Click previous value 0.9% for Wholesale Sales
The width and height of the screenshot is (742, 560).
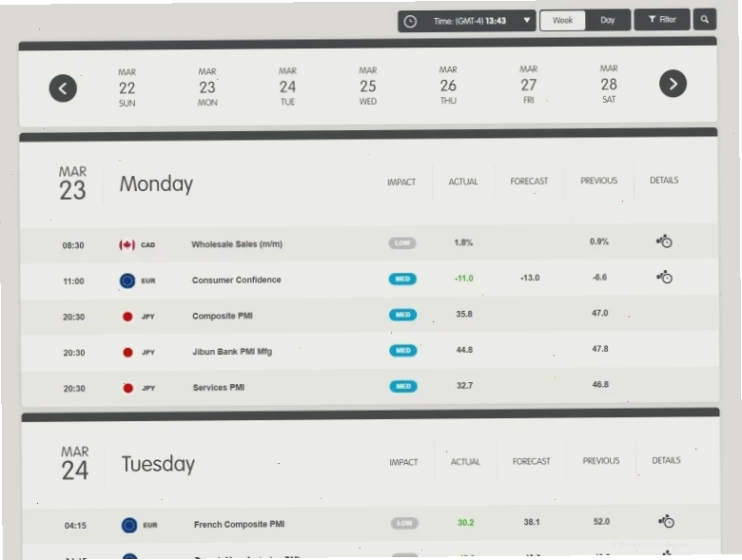(599, 241)
